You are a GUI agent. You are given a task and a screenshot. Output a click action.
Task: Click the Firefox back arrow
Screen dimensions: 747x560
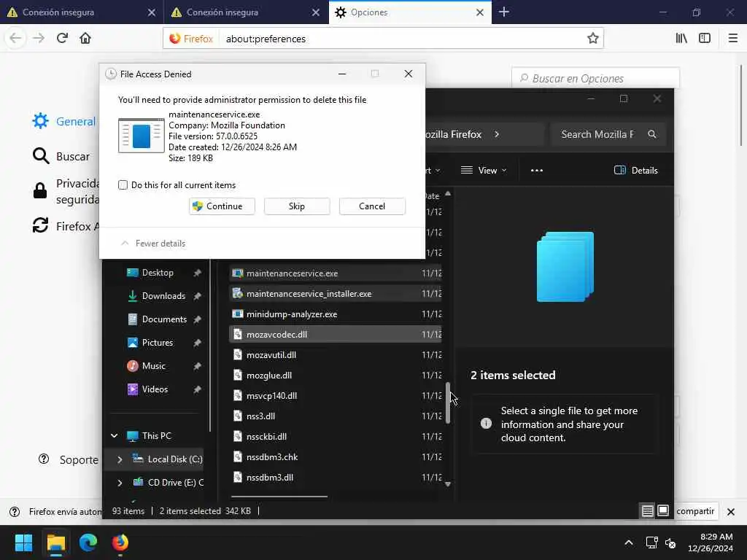coord(16,38)
